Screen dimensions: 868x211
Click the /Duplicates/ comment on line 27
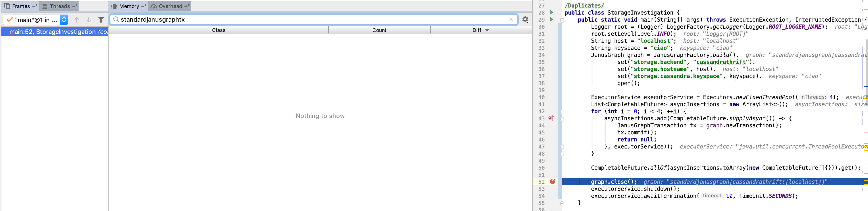pyautogui.click(x=584, y=6)
